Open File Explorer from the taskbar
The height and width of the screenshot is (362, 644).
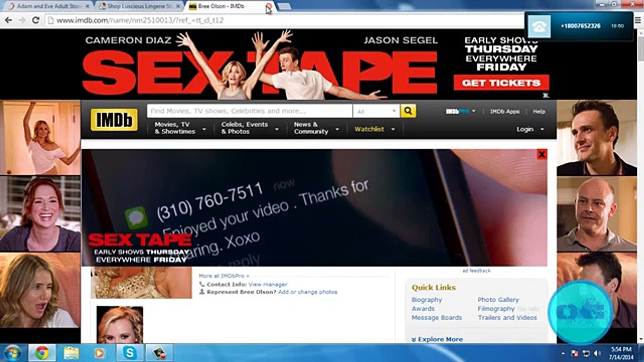point(71,353)
